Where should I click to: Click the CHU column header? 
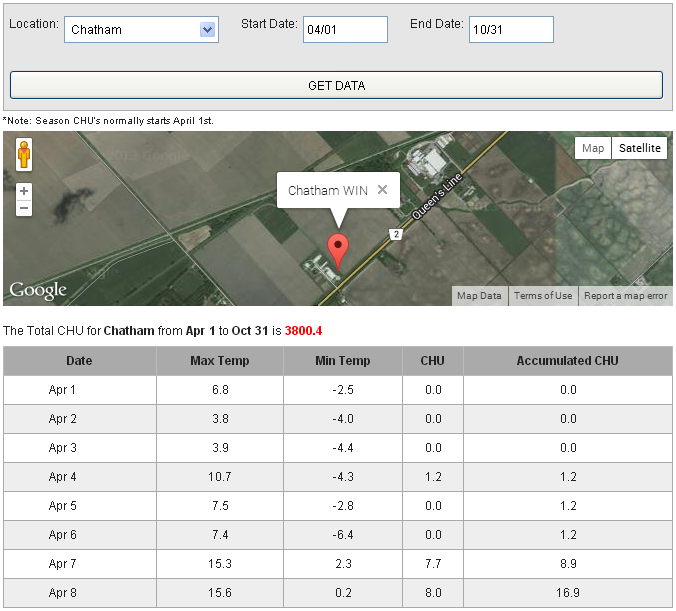click(x=433, y=361)
